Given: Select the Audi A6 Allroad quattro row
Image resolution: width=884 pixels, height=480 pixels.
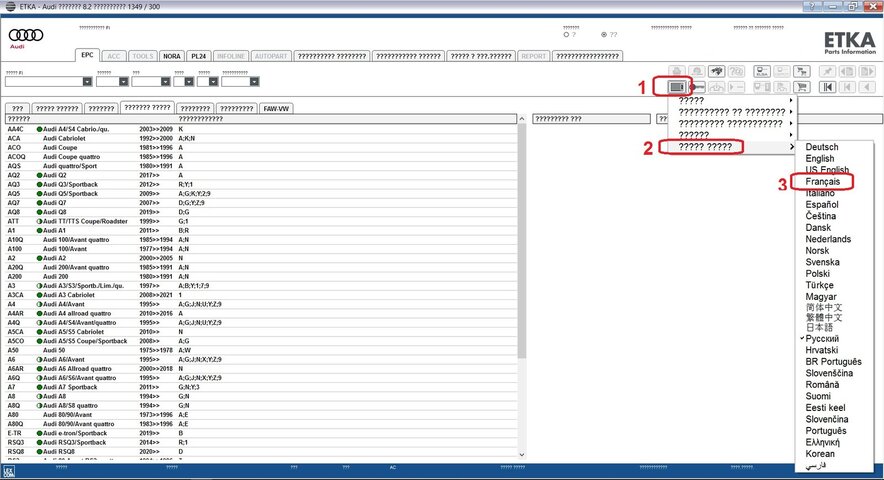Looking at the screenshot, I should click(x=261, y=368).
